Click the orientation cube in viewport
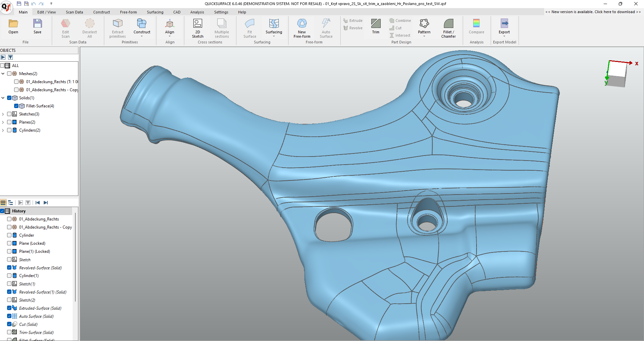 pos(617,74)
